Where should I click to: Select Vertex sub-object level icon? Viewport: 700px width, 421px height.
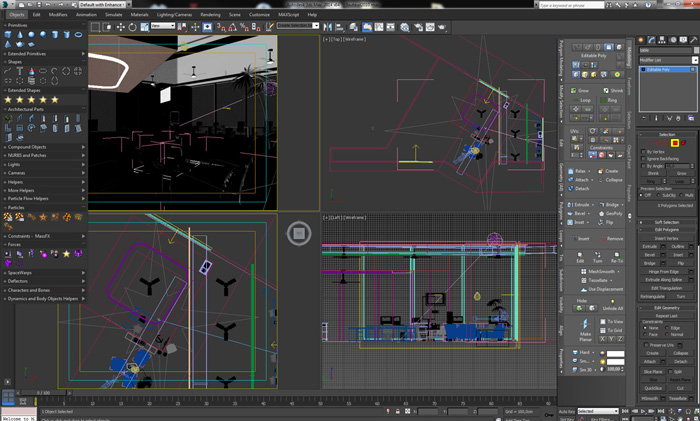(648, 143)
